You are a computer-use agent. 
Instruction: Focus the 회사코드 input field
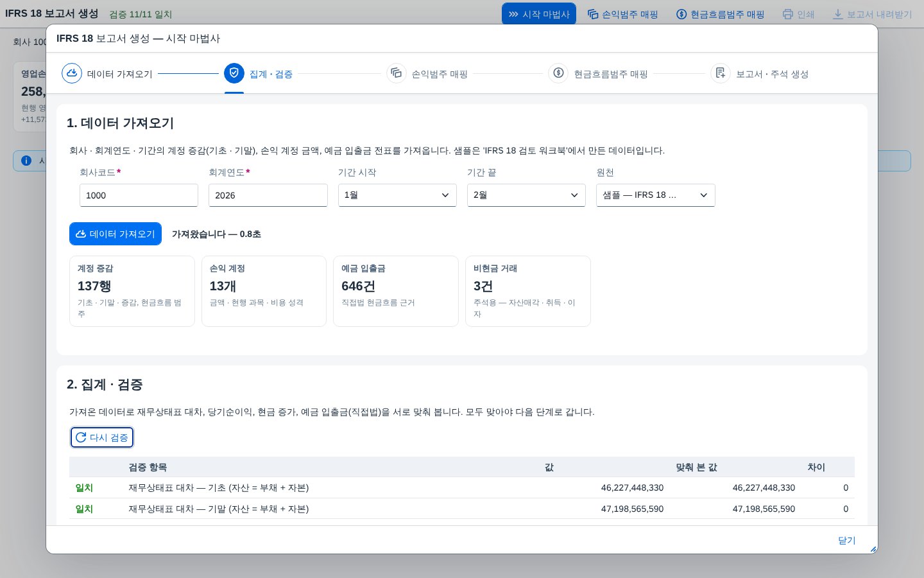(x=139, y=195)
